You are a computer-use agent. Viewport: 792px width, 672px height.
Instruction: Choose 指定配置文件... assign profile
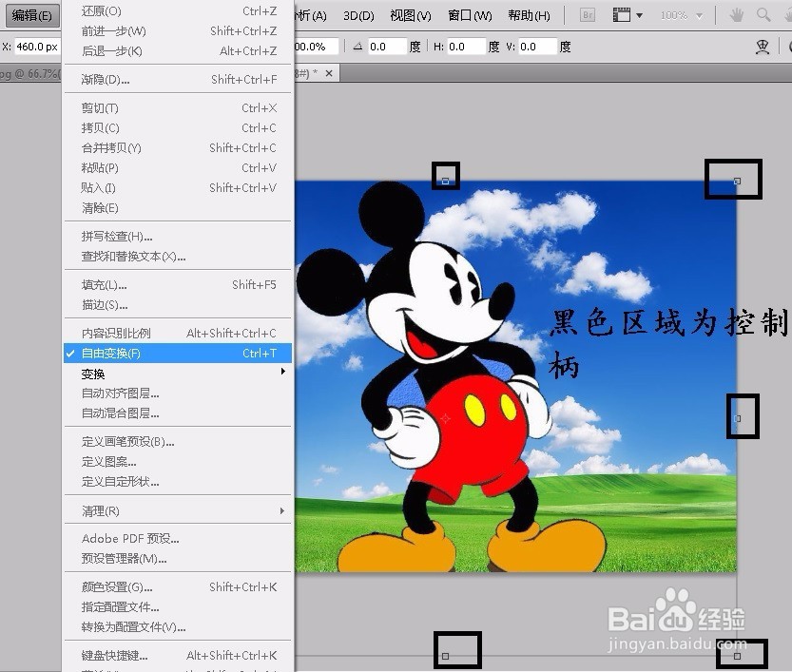click(178, 607)
